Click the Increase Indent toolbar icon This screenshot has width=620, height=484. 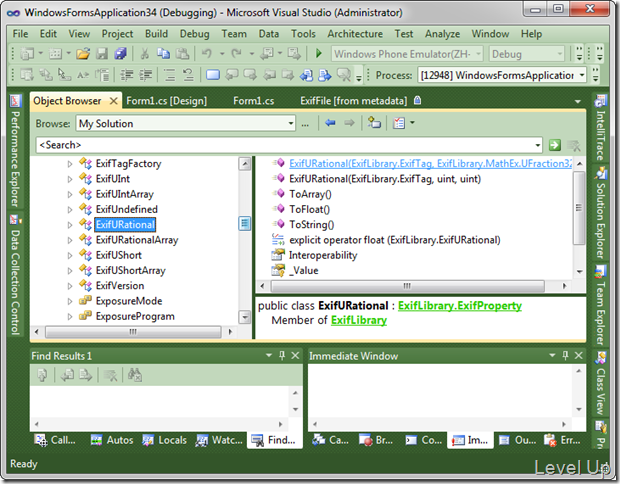click(146, 75)
